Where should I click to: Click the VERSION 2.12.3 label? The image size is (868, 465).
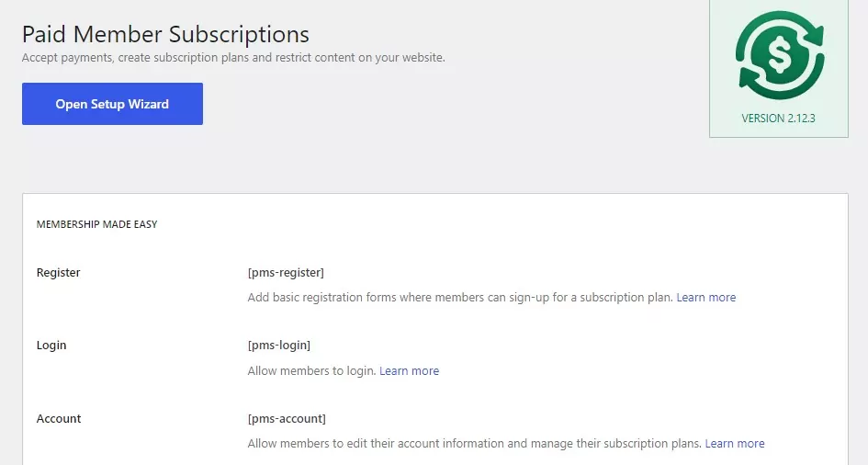pyautogui.click(x=778, y=118)
